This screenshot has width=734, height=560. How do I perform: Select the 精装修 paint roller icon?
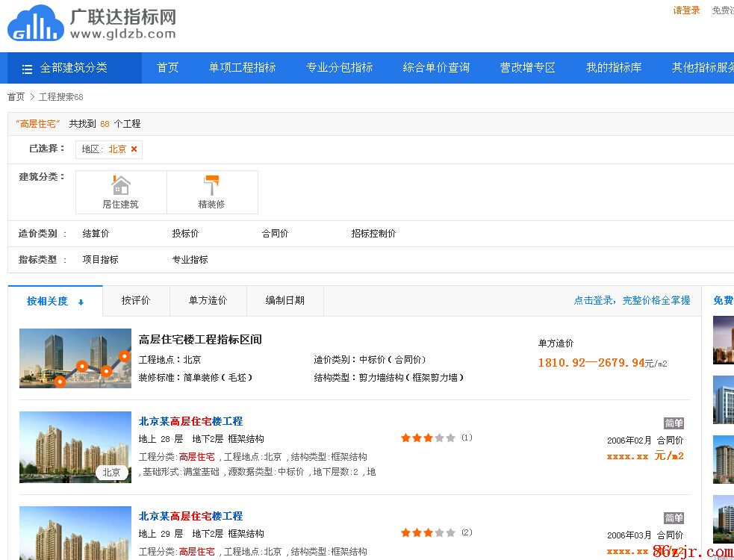coord(211,185)
